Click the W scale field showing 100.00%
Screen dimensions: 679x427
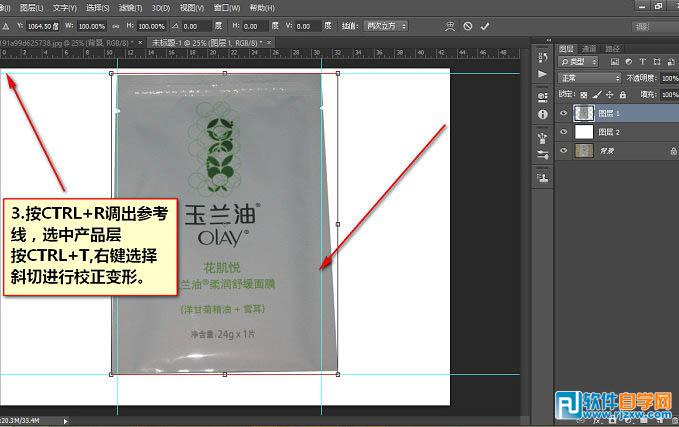92,26
